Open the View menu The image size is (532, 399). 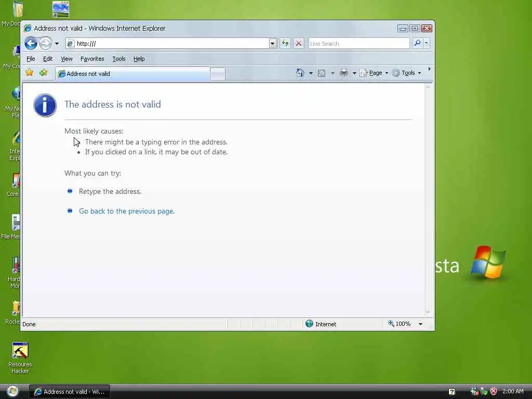[x=66, y=59]
